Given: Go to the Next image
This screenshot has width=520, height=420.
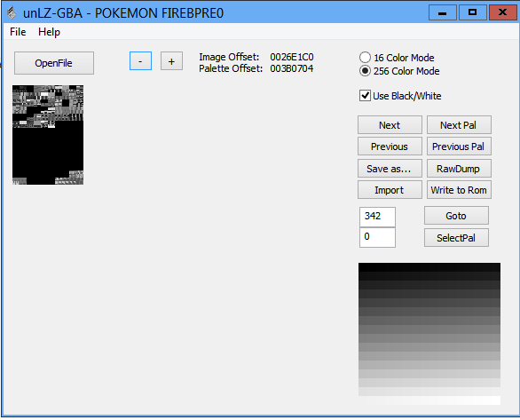Looking at the screenshot, I should pyautogui.click(x=390, y=125).
